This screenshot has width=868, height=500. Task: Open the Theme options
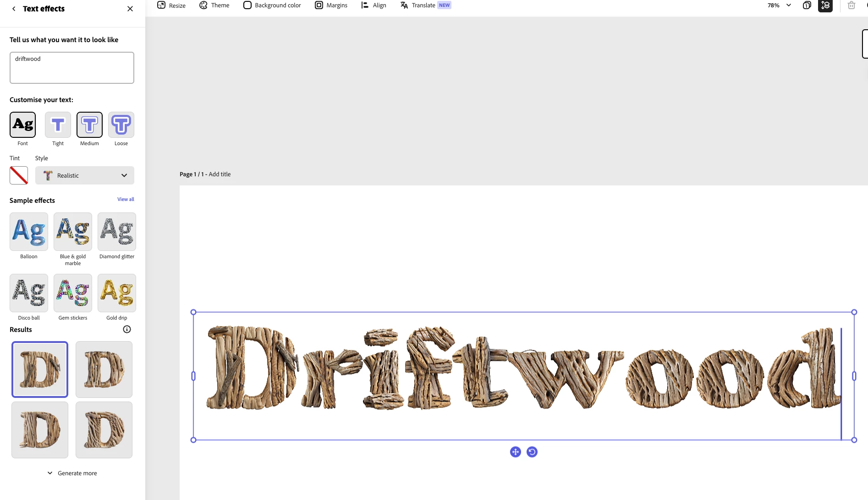click(214, 5)
